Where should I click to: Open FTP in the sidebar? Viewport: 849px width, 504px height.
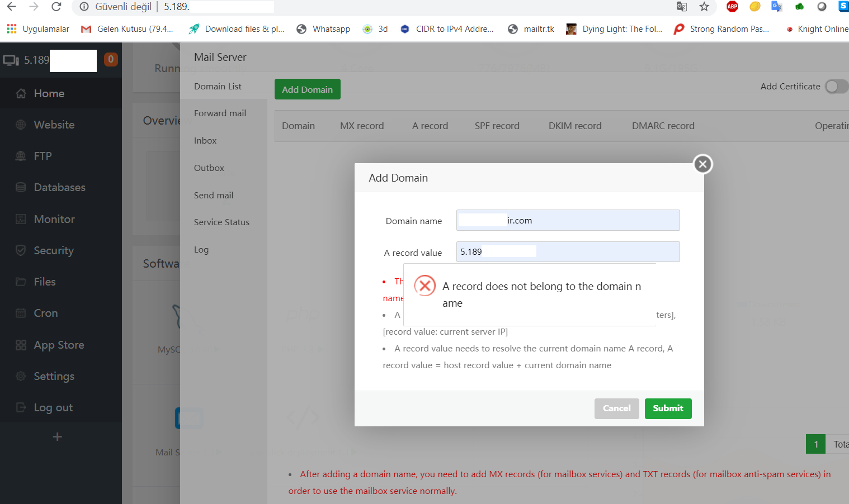(x=61, y=156)
